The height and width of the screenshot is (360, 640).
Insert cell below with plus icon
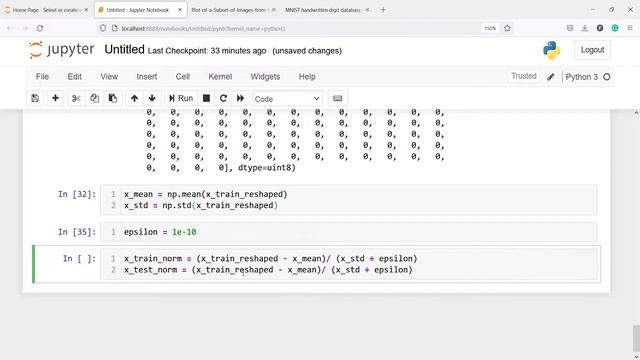coord(55,98)
